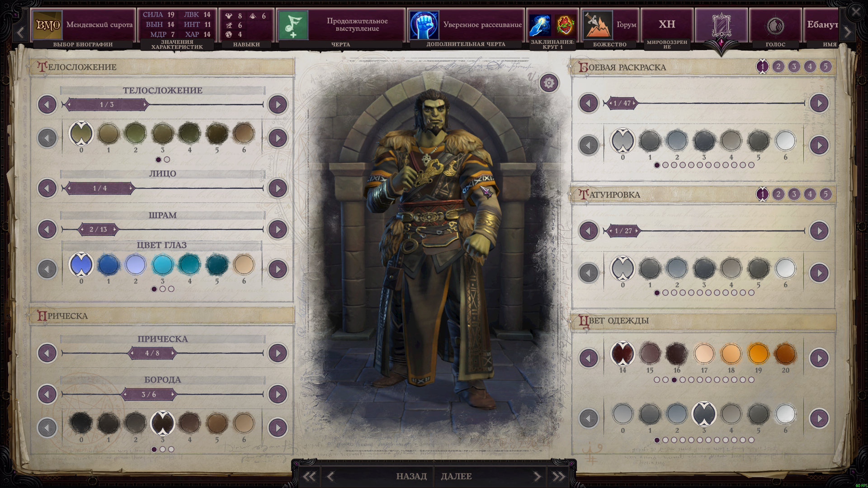
Task: Click the Назад button
Action: coord(411,476)
